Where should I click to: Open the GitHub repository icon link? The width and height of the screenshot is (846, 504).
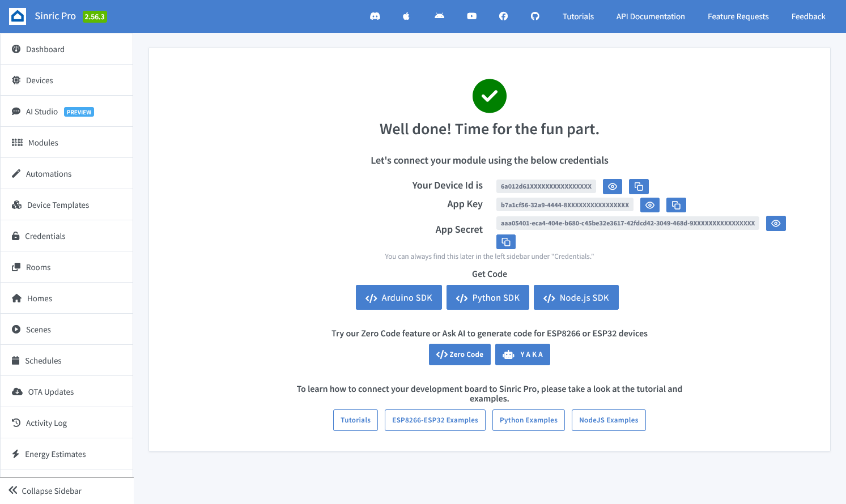tap(535, 16)
